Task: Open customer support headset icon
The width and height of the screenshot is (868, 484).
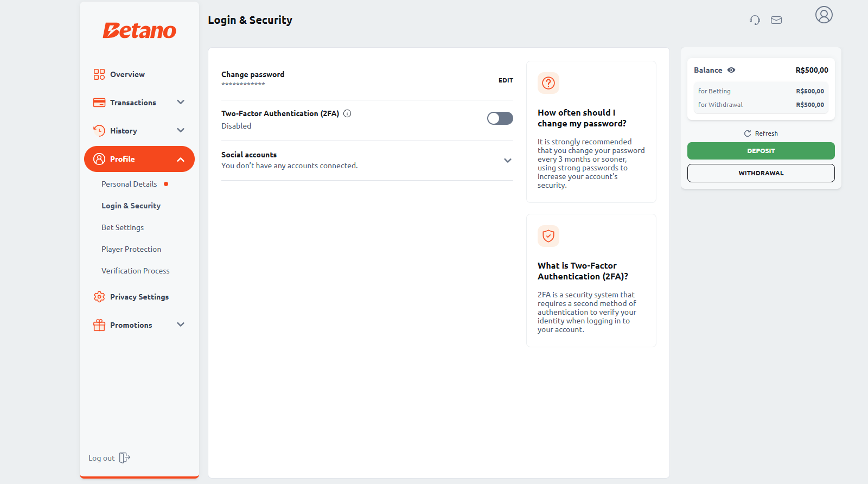Action: pos(755,20)
